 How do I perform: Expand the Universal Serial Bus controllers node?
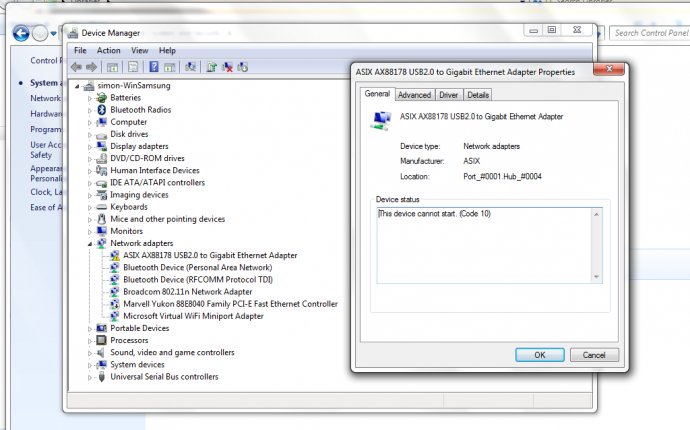[90, 377]
